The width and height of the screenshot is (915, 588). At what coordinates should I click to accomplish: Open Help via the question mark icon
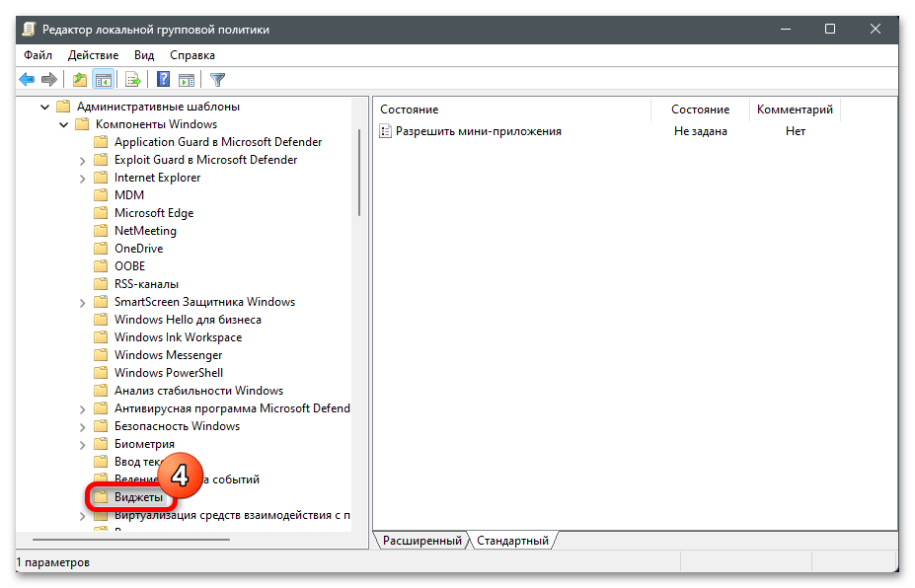click(164, 80)
